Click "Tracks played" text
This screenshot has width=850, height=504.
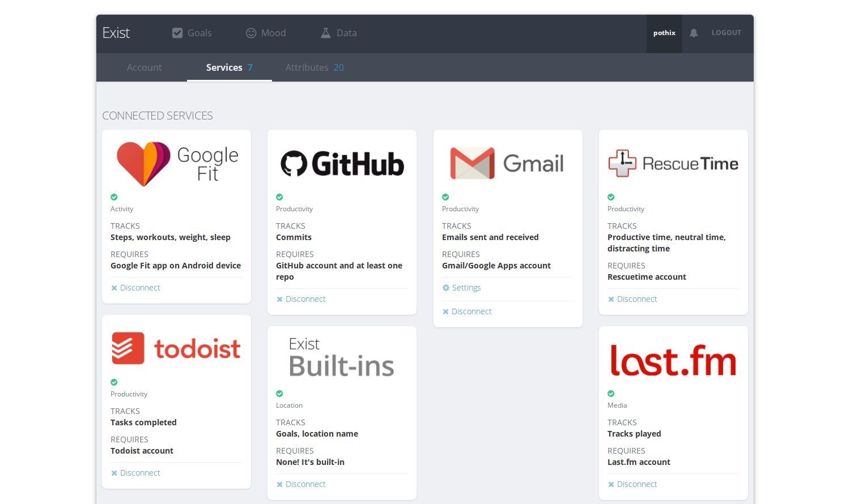pos(634,434)
